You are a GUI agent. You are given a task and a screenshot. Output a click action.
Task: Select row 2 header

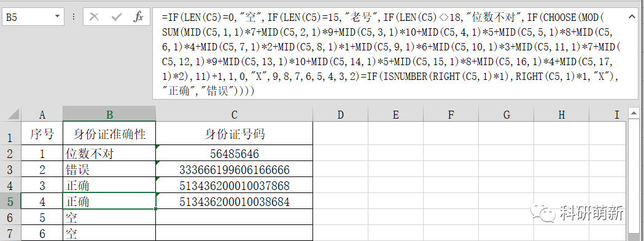(10, 153)
